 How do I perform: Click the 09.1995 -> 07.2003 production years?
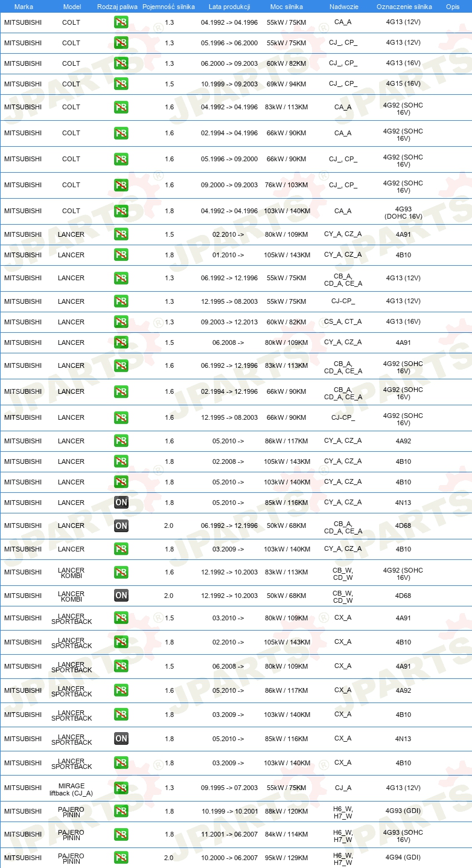[x=229, y=788]
